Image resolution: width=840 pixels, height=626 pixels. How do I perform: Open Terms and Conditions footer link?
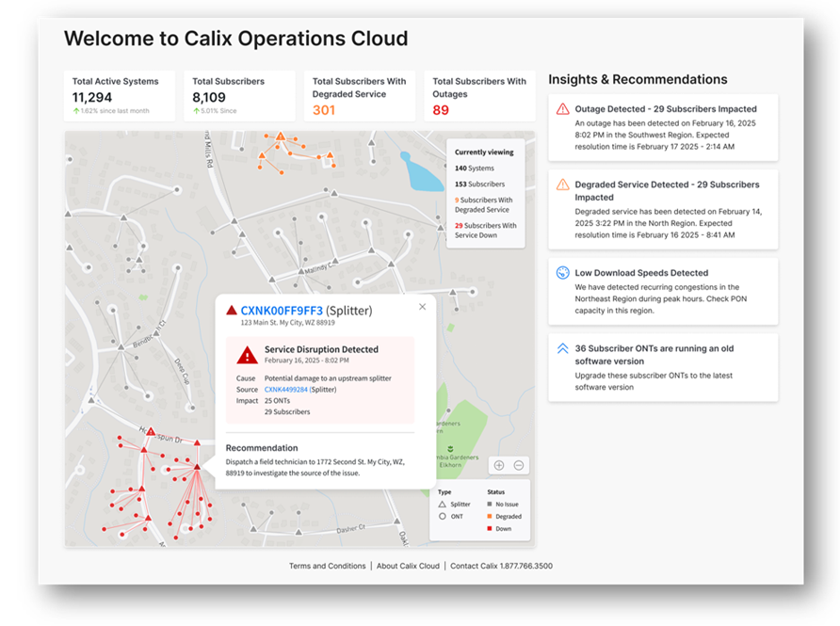(x=328, y=566)
